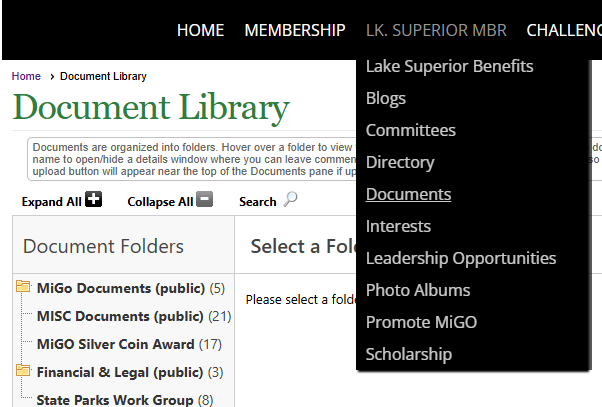The width and height of the screenshot is (602, 407).
Task: Click Documents in the dropdown menu
Action: [x=408, y=194]
